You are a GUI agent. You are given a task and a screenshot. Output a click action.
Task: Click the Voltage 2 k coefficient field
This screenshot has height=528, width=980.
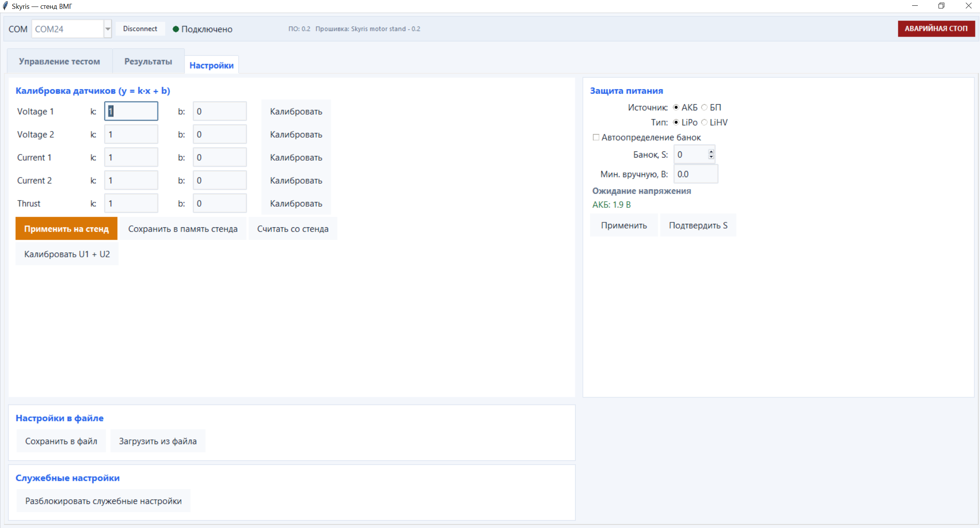[x=131, y=134]
